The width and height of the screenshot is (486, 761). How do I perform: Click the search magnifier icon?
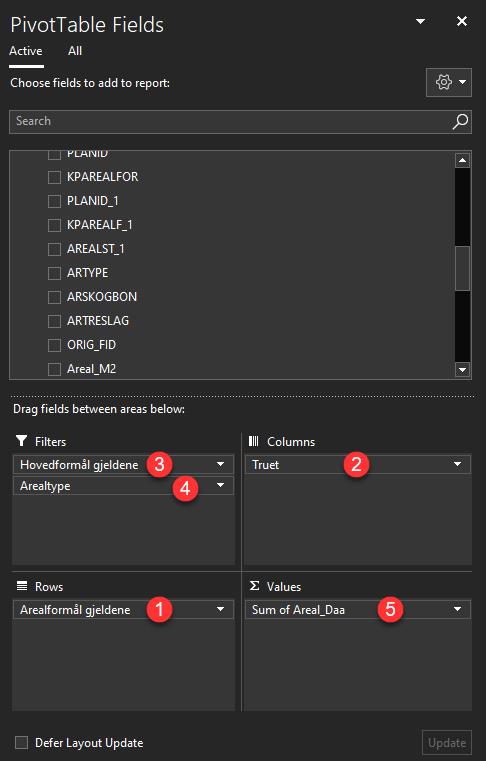pyautogui.click(x=460, y=121)
